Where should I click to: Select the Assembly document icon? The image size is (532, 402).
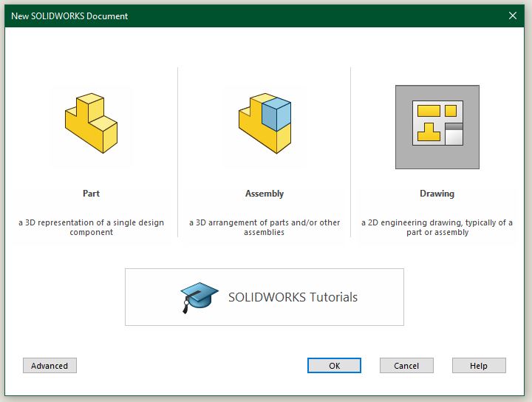265,123
